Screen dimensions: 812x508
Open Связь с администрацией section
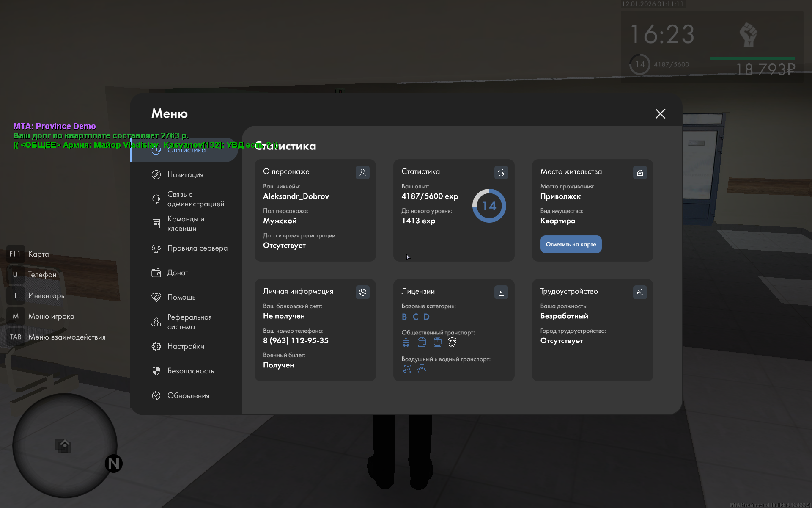click(195, 199)
